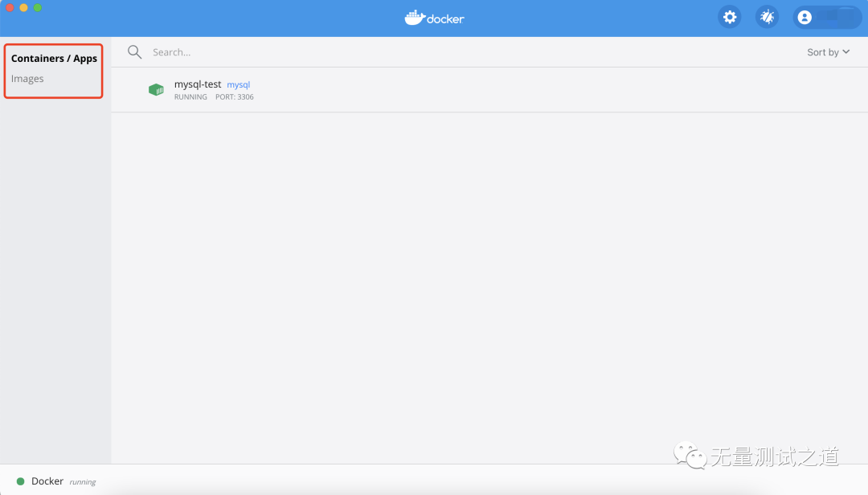Click the RUNNING status text
Viewport: 868px width, 495px height.
pyautogui.click(x=190, y=97)
